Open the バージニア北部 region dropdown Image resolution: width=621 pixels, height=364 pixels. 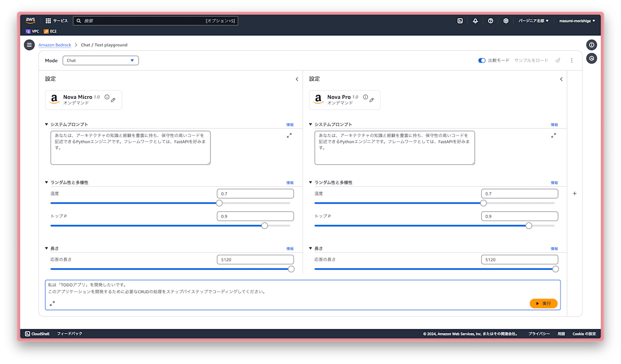tap(534, 21)
